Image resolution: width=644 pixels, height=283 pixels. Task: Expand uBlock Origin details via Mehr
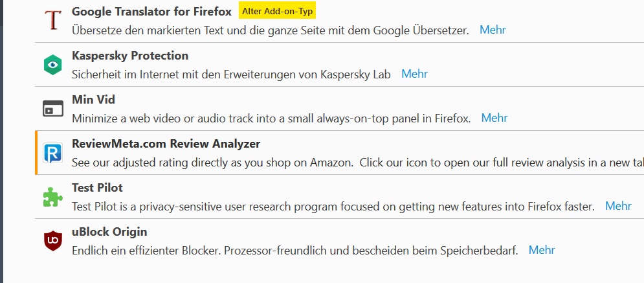[x=542, y=250]
